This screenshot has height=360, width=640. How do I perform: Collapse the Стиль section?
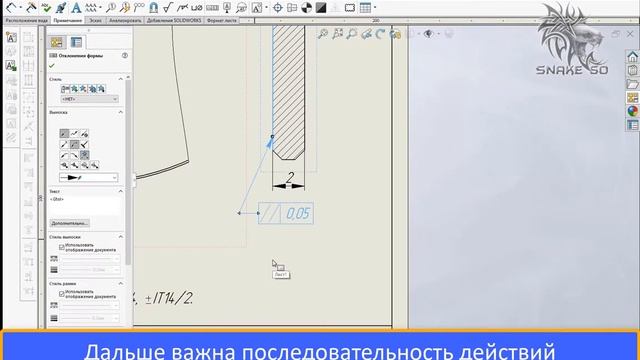[x=120, y=79]
